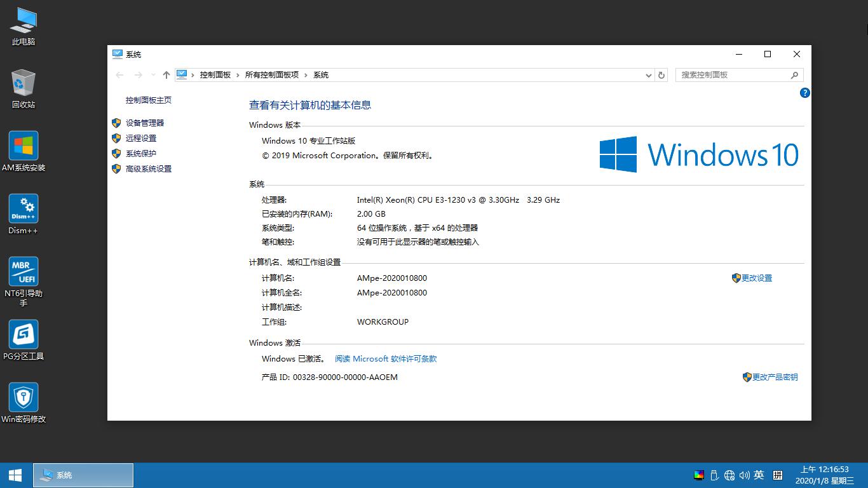
Task: Click the Intel Xeon E3-1230 v3 processor text
Action: 459,200
